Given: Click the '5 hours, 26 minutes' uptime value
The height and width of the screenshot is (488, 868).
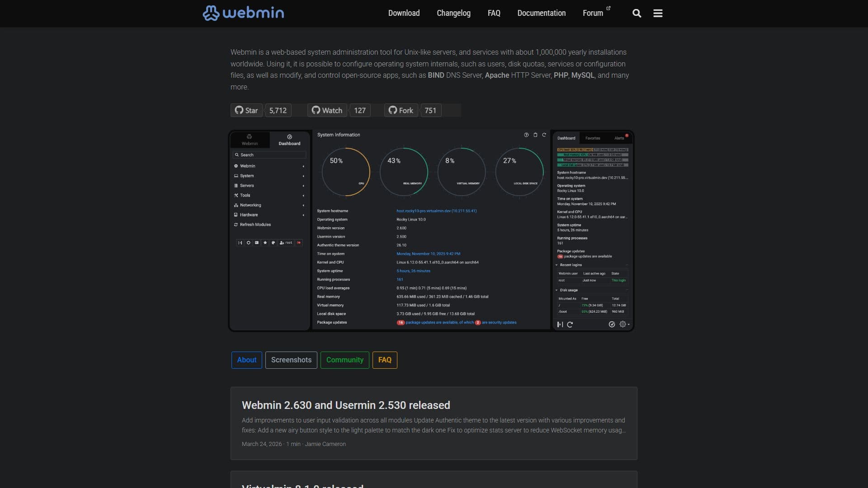Looking at the screenshot, I should click(413, 271).
